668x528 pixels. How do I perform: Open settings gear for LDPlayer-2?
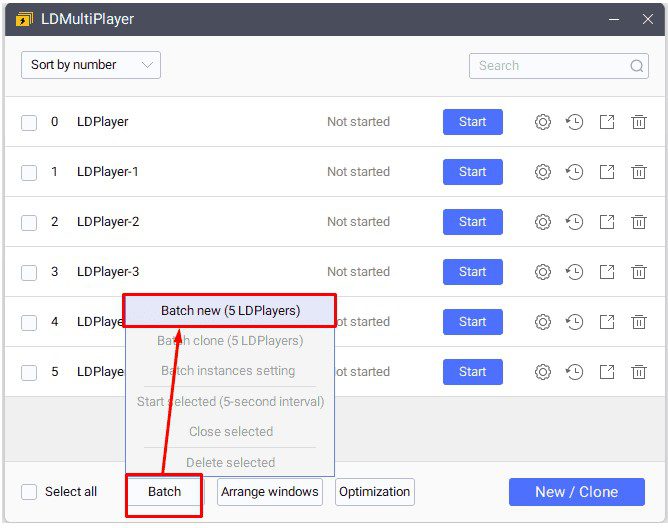pos(542,222)
